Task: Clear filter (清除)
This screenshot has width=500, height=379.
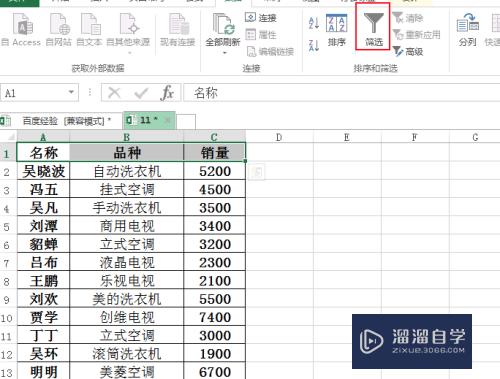Action: pos(408,18)
